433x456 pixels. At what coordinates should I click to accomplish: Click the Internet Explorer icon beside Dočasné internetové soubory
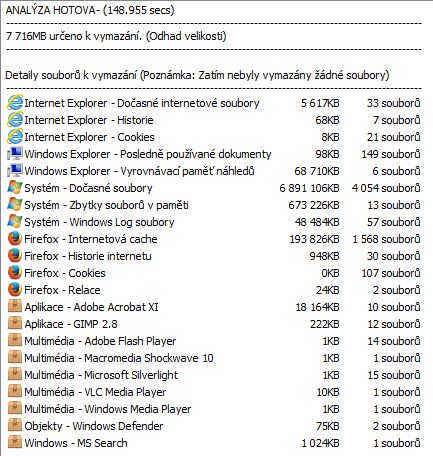(x=15, y=103)
